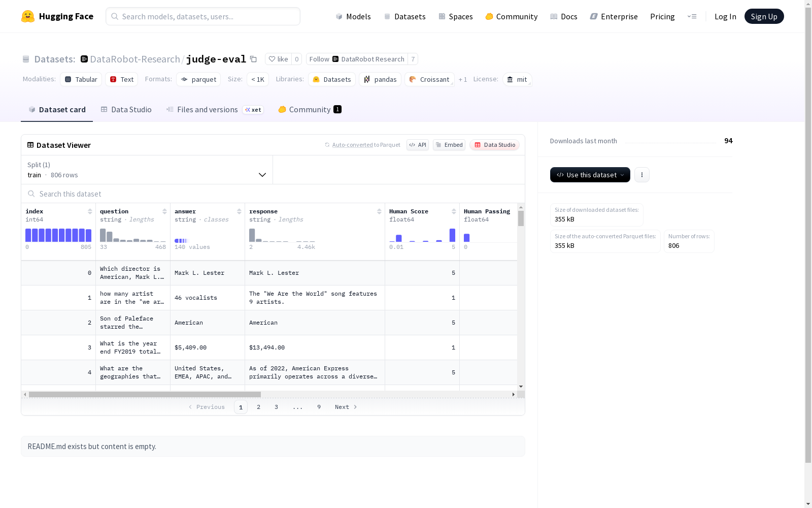Image resolution: width=812 pixels, height=508 pixels.
Task: Open the Files and versions tab
Action: (x=215, y=110)
